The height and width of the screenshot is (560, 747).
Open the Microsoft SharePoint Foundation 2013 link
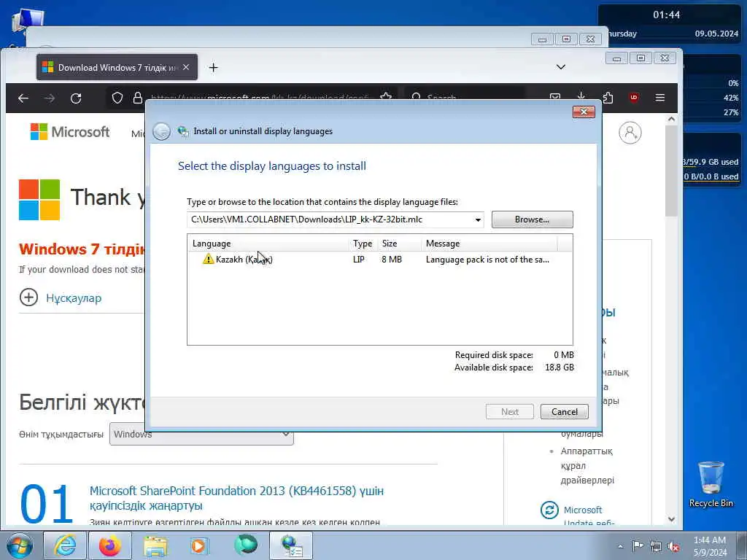click(x=236, y=497)
